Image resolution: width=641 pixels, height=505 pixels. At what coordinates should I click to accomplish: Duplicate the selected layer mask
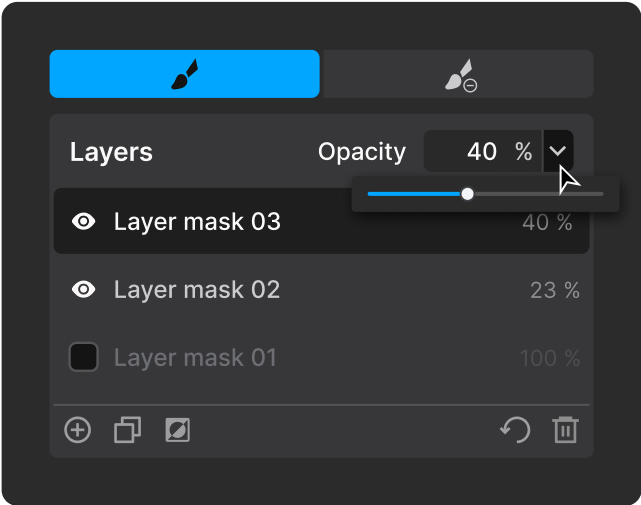point(128,430)
